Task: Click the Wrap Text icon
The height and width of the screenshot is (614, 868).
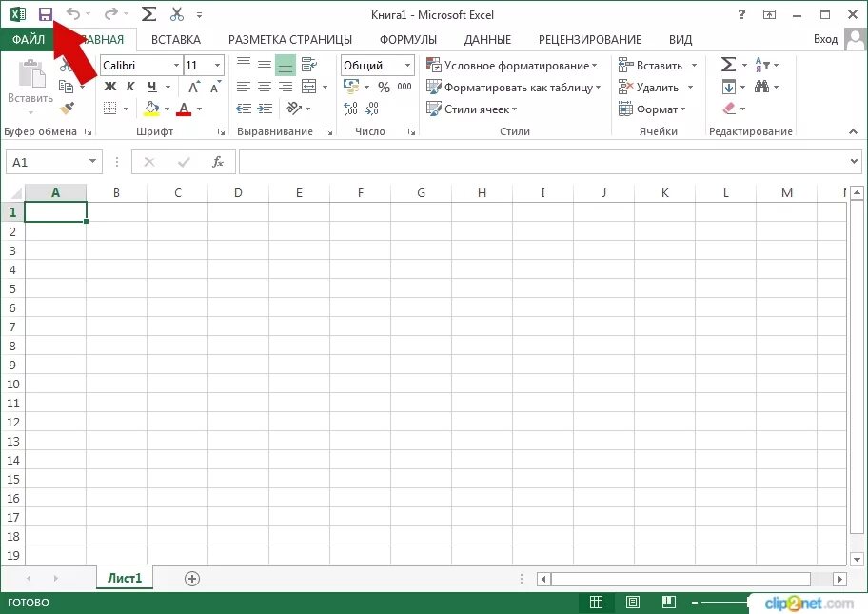Action: coord(309,65)
